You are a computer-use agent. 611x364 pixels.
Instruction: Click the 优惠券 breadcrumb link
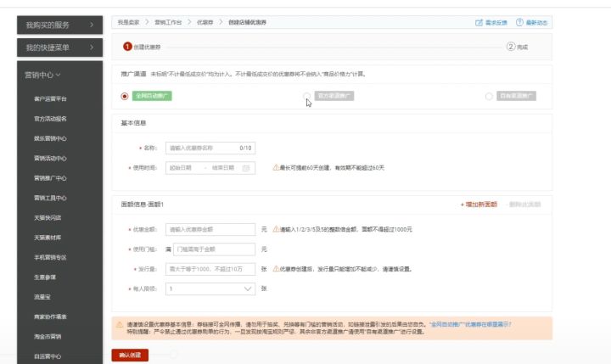(205, 23)
